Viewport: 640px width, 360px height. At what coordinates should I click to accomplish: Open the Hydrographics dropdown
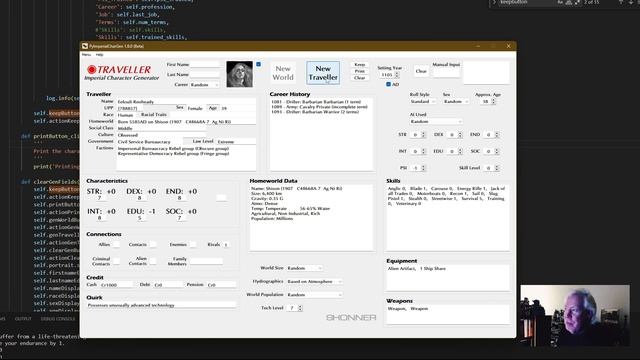[314, 281]
